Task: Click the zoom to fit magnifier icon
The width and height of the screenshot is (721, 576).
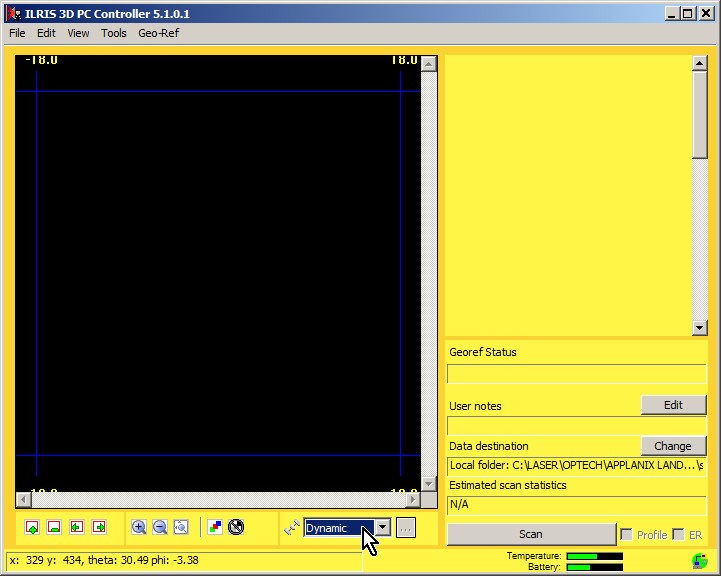Action: [181, 527]
